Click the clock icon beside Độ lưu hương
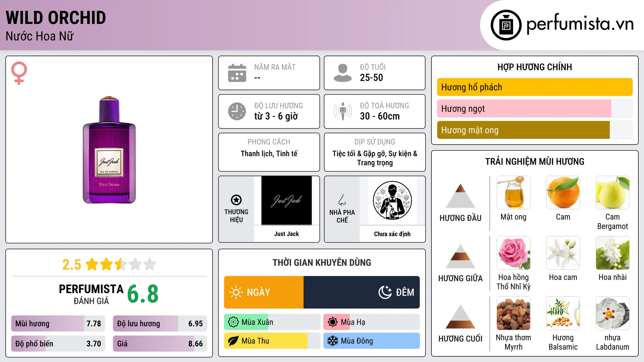This screenshot has height=362, width=644. (x=237, y=111)
